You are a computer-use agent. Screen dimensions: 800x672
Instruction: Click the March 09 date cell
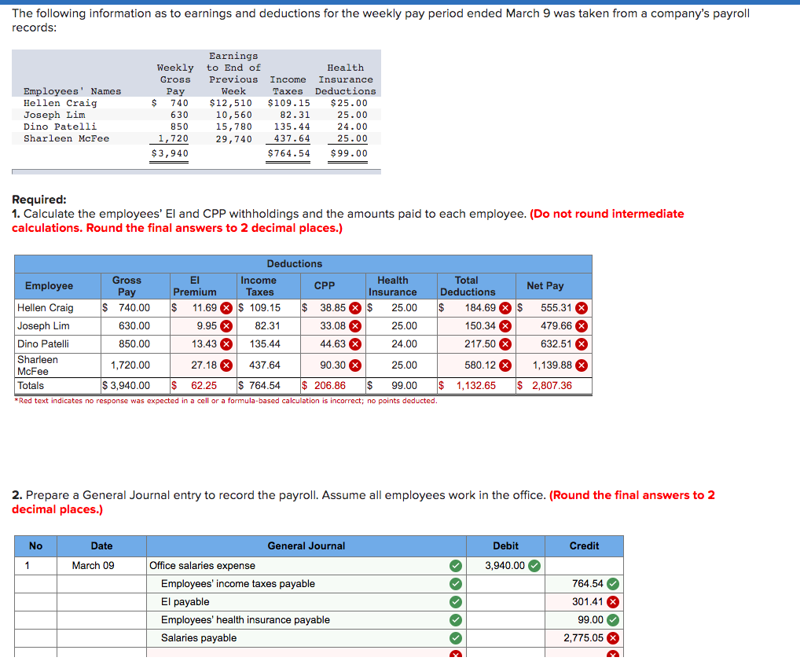[101, 566]
